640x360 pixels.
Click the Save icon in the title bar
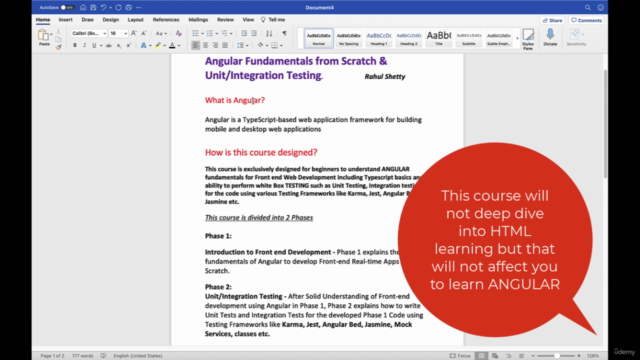(93, 7)
